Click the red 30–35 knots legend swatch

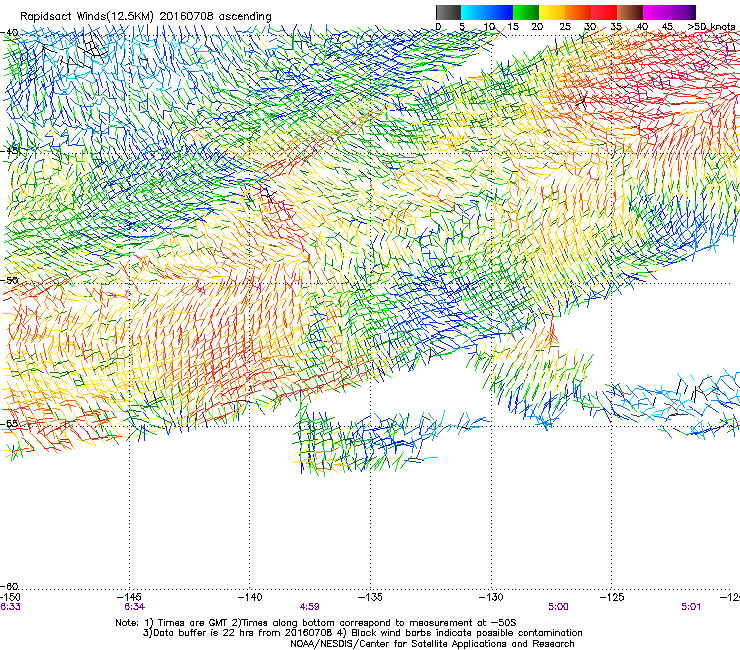604,12
